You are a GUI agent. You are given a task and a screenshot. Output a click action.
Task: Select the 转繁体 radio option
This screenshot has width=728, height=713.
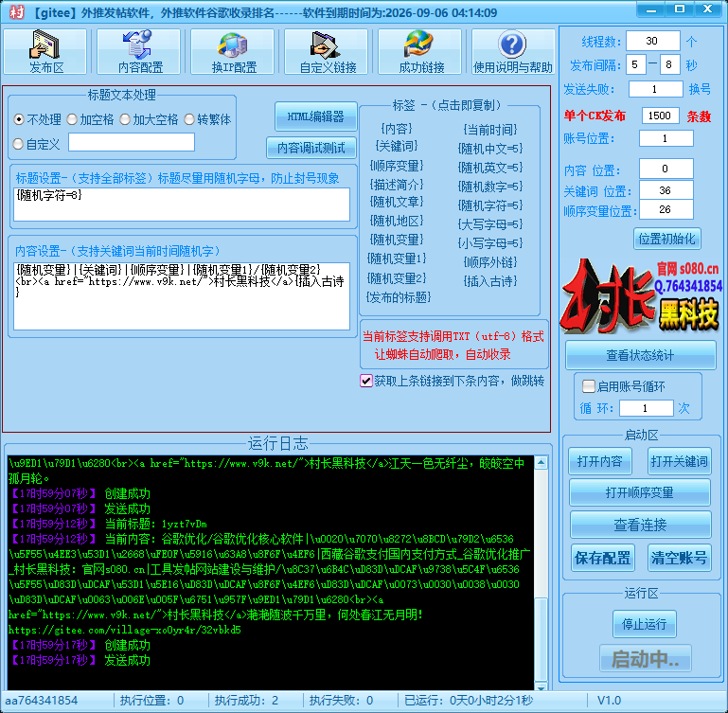207,119
